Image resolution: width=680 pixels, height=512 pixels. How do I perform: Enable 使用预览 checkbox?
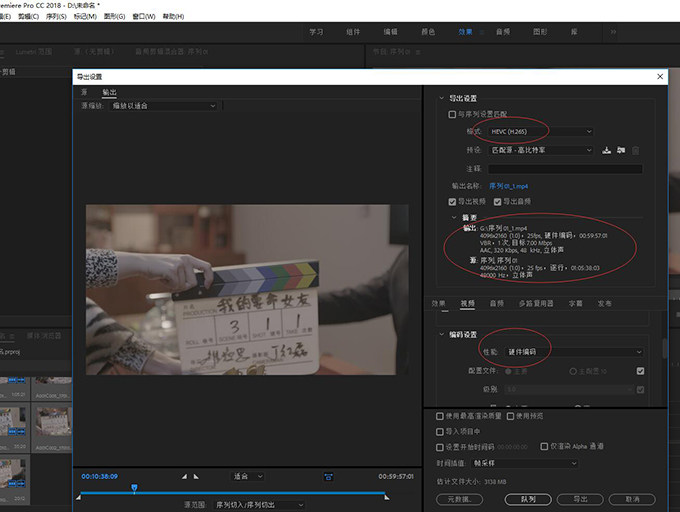(x=510, y=416)
